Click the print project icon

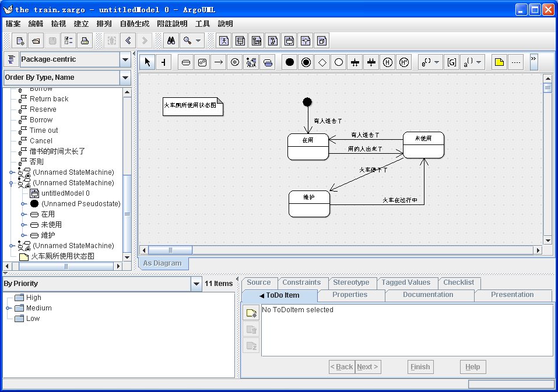[85, 41]
